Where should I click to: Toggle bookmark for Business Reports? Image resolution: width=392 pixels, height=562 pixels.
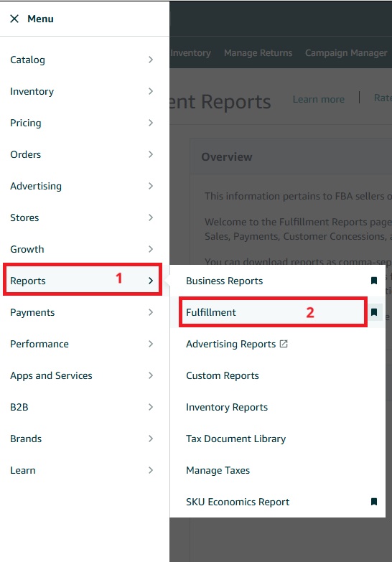tap(374, 281)
